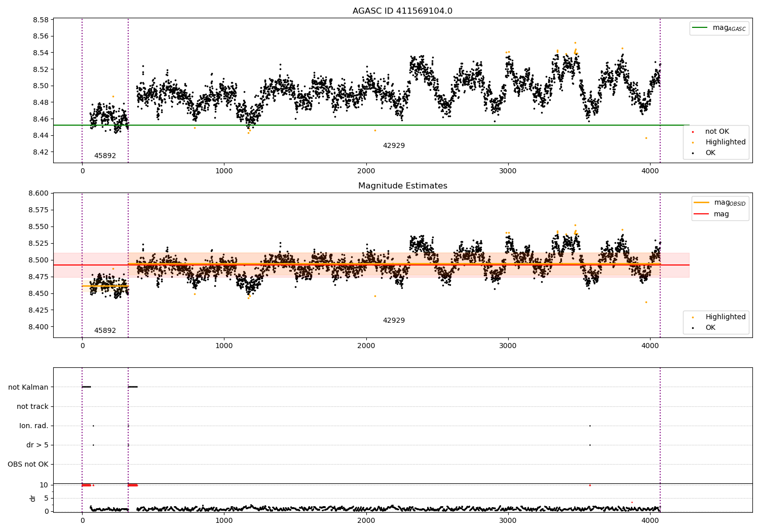Click the '8.575' y-axis tick label

[38, 210]
